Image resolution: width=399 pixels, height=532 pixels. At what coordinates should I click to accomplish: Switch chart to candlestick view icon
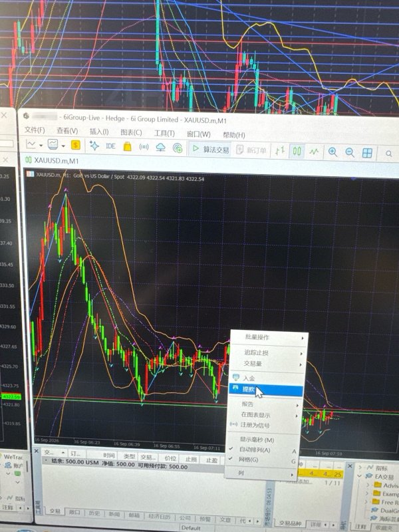297,151
